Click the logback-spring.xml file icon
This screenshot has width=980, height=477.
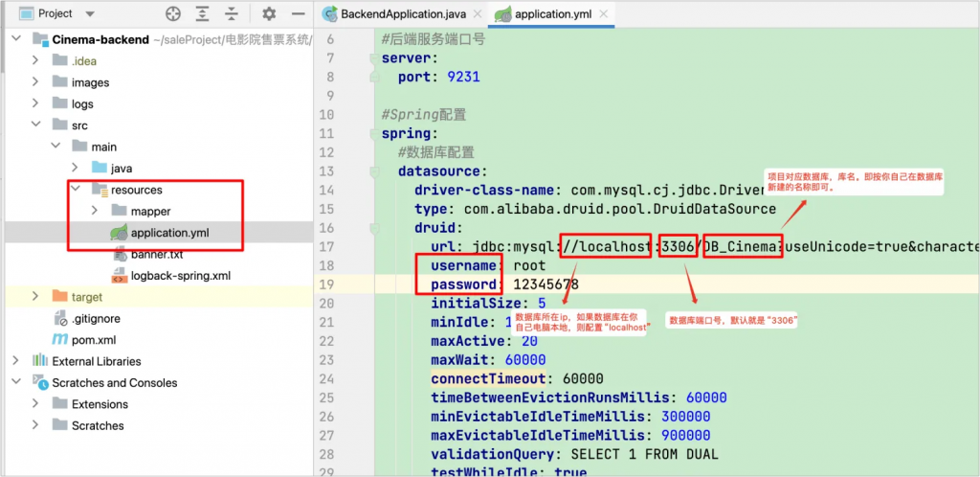point(119,276)
